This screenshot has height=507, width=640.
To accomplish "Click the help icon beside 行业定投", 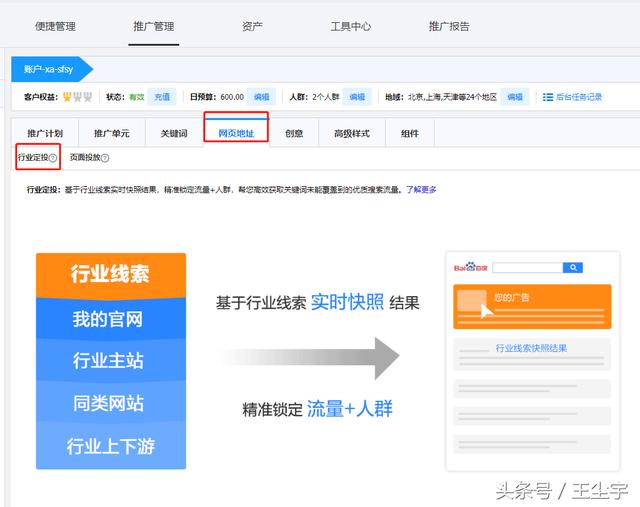I will pyautogui.click(x=53, y=158).
